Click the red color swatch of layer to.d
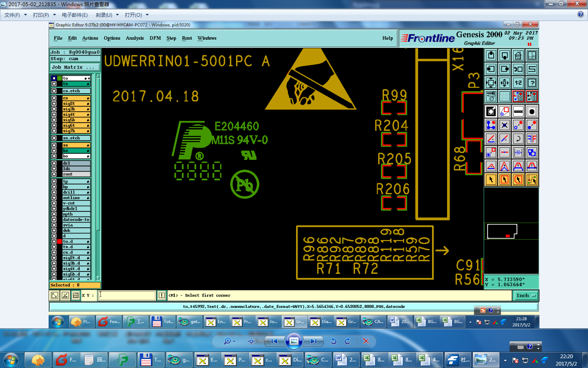 (60, 242)
